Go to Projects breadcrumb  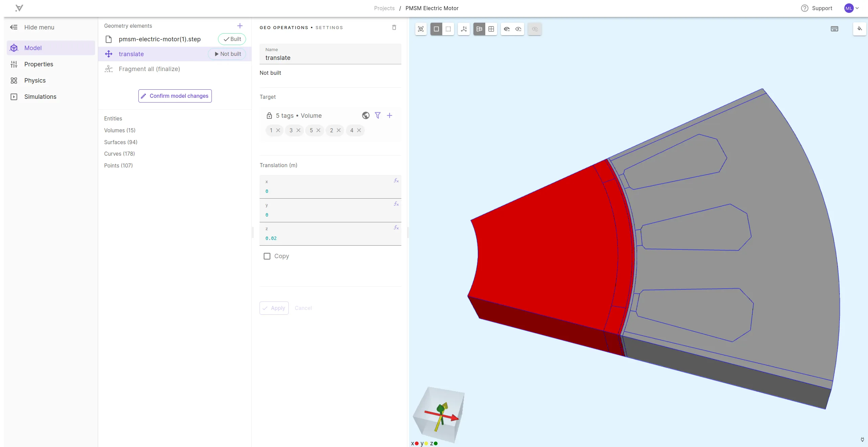384,8
